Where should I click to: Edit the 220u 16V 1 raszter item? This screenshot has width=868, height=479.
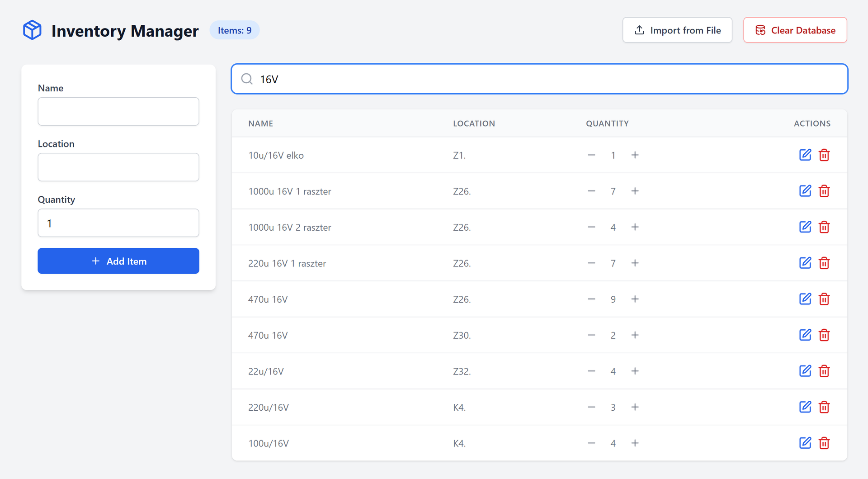(805, 263)
